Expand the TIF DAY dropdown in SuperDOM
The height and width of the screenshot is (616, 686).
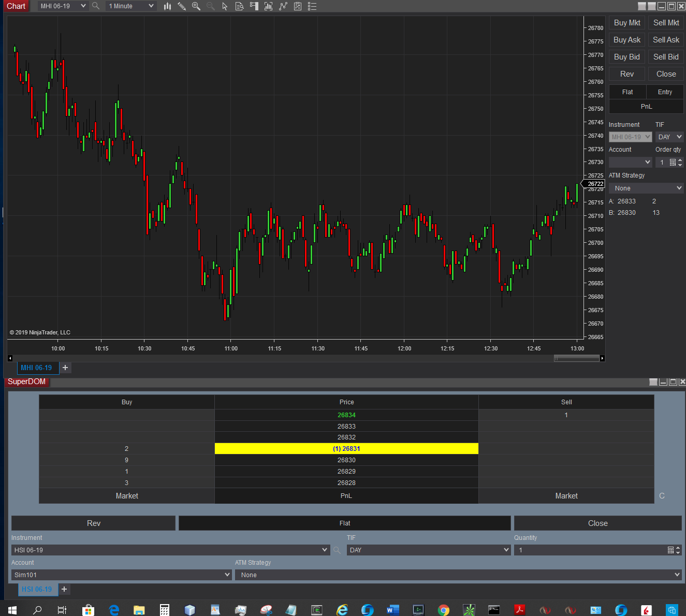tap(506, 550)
